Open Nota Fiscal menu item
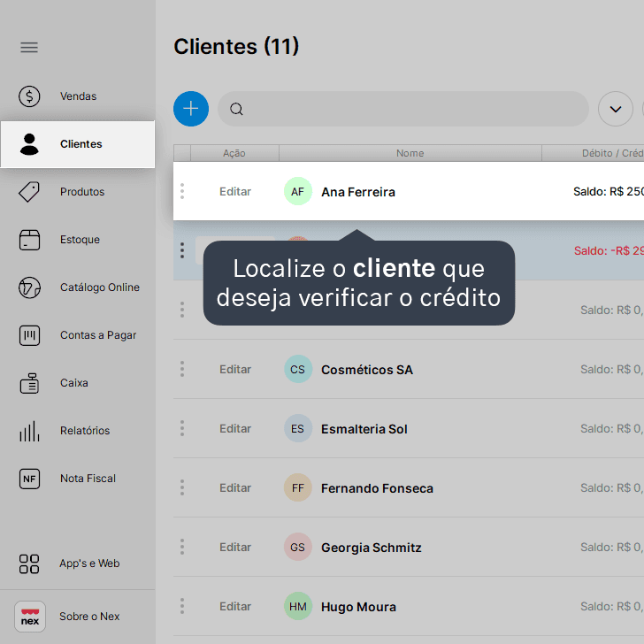The image size is (644, 644). 78,479
